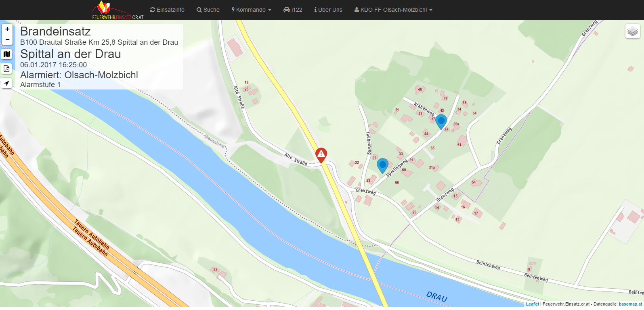Click the Alarmstufe 1 text

40,85
